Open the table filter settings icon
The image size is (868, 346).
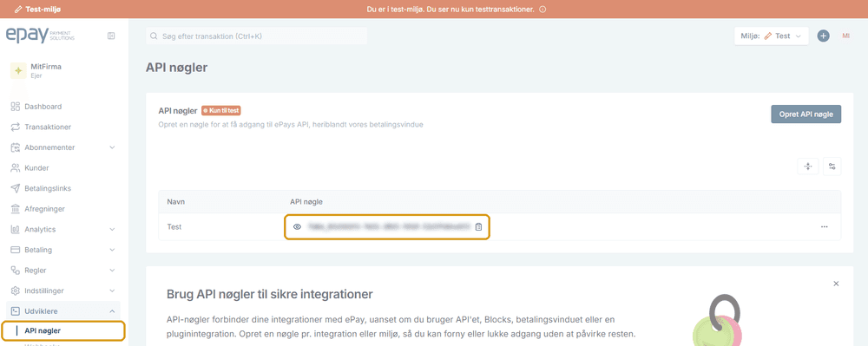pos(832,166)
